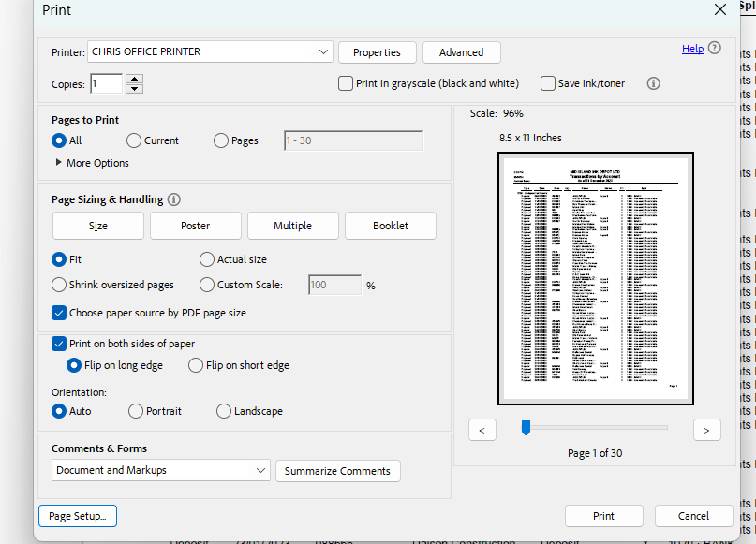
Task: Open the Comments & Forms dropdown
Action: pos(261,471)
